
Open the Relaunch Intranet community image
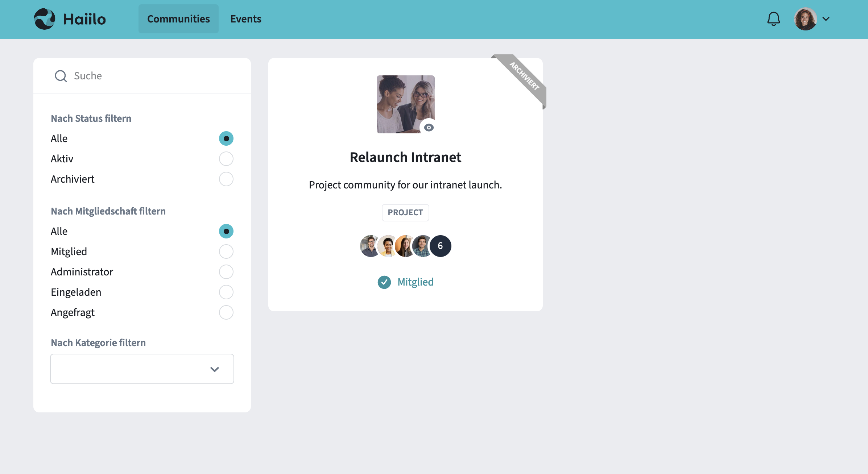click(405, 104)
